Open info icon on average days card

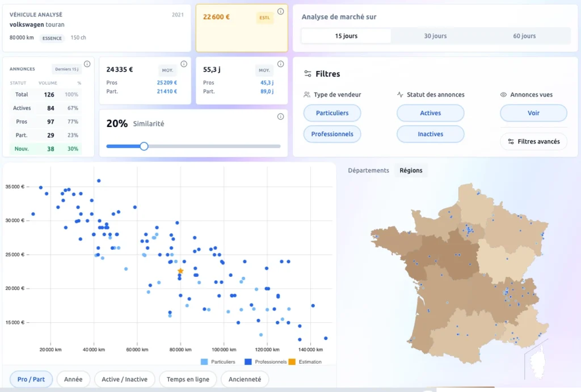click(x=280, y=64)
